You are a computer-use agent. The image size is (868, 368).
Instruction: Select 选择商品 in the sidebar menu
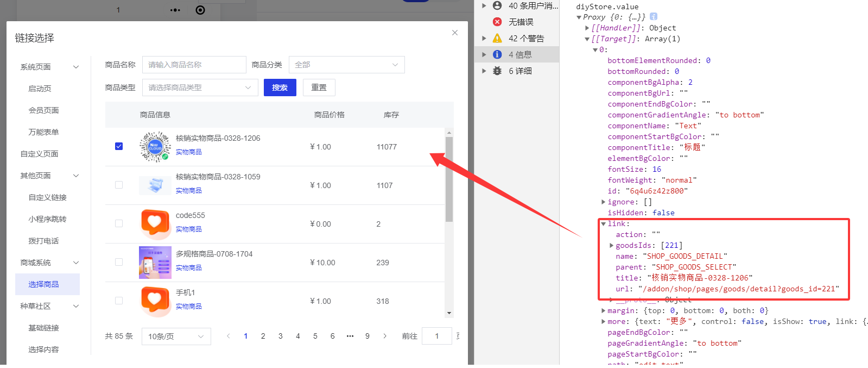tap(44, 284)
